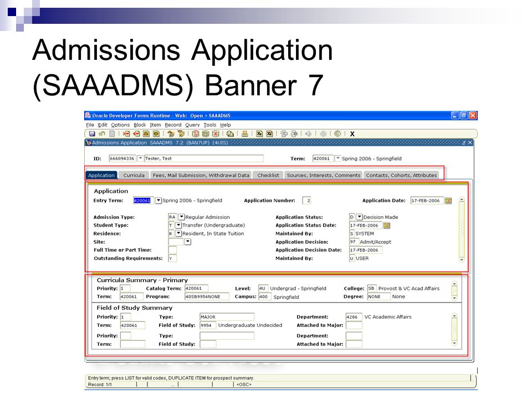Click the Workflow Submit toolbar icon

(284, 134)
